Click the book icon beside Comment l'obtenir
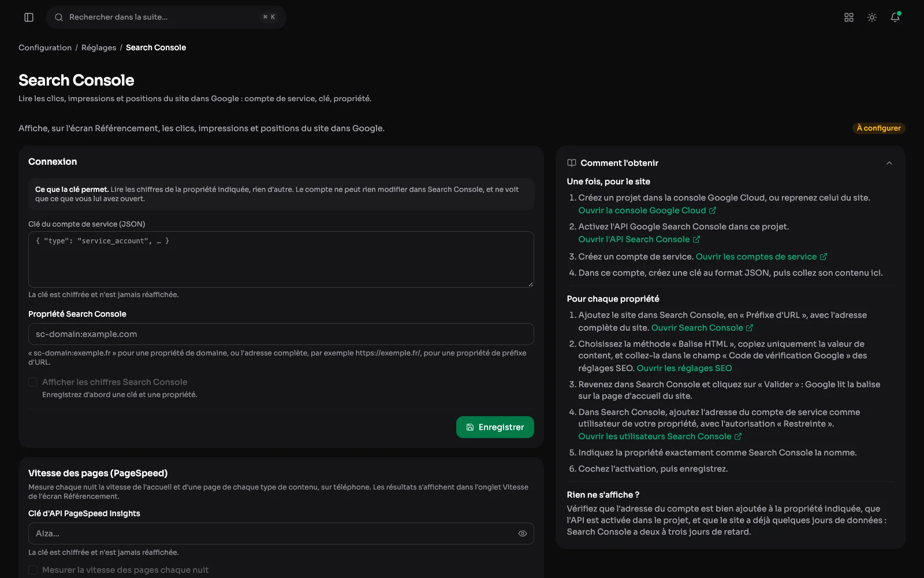 [572, 163]
